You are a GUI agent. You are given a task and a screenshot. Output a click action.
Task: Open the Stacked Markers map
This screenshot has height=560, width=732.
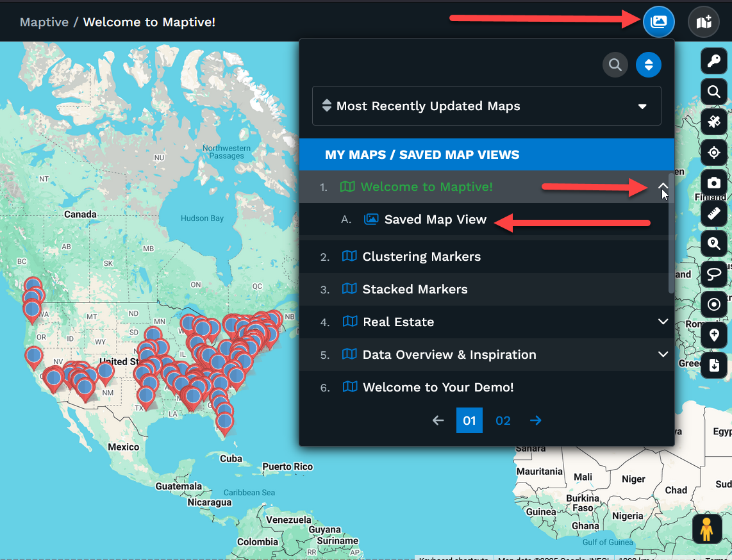tap(415, 290)
